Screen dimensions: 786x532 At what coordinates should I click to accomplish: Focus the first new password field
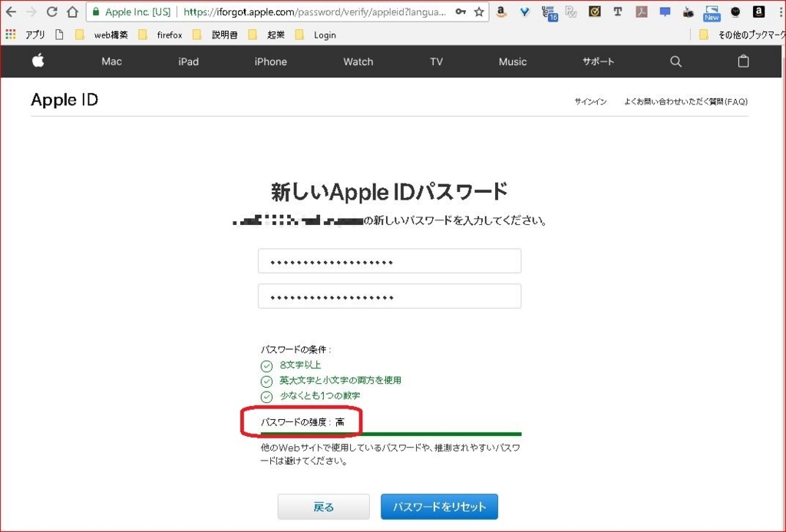[389, 261]
